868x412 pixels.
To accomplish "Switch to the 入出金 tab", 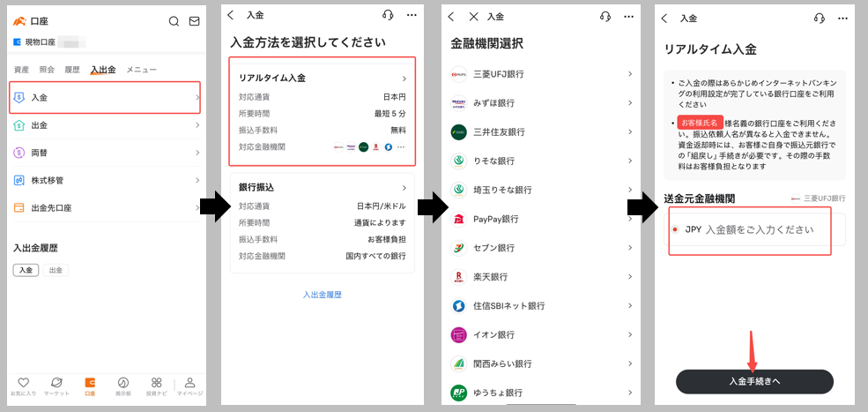I will (103, 69).
